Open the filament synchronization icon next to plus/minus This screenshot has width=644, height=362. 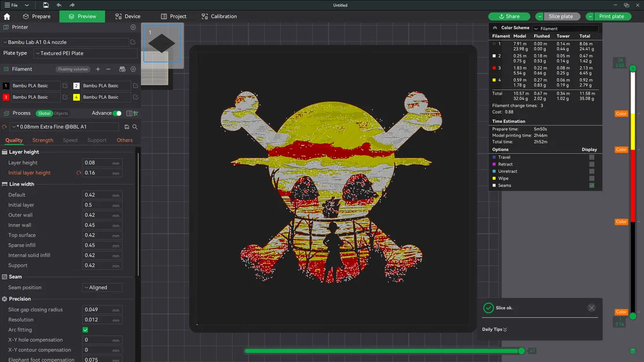pyautogui.click(x=122, y=69)
